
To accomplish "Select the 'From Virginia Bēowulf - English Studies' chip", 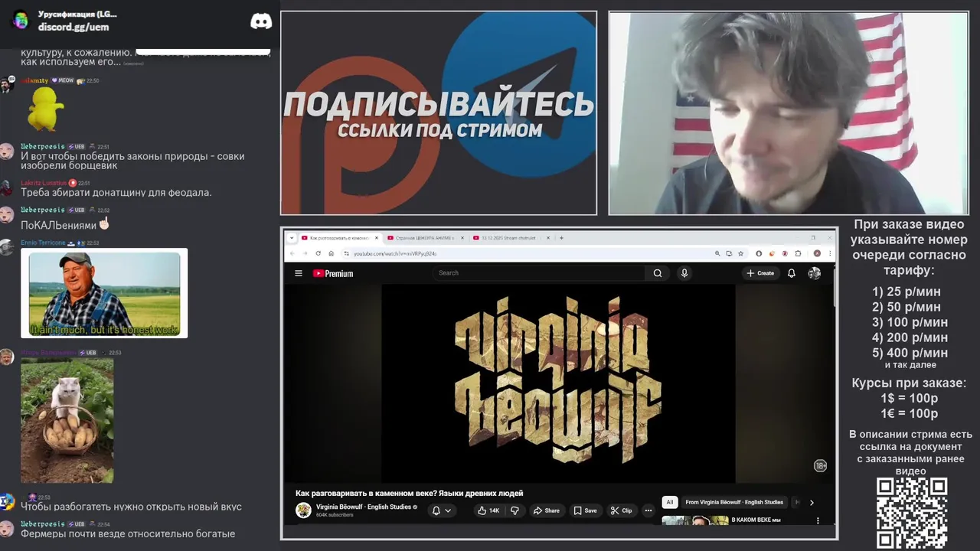I will [733, 503].
